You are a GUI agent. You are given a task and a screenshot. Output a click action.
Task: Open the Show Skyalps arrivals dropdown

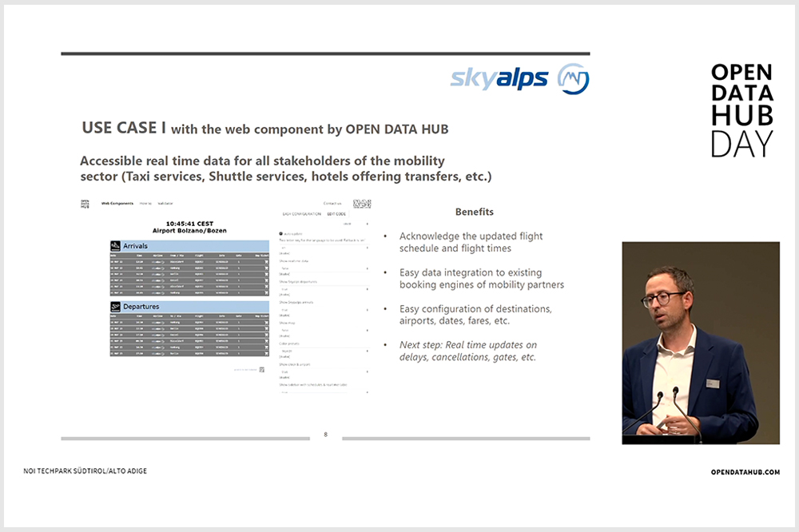pyautogui.click(x=324, y=310)
